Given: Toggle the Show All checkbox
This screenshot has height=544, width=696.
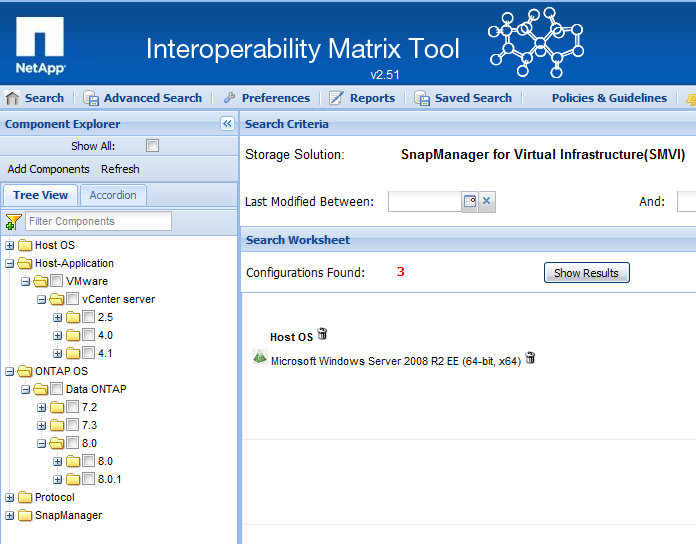Looking at the screenshot, I should (153, 146).
